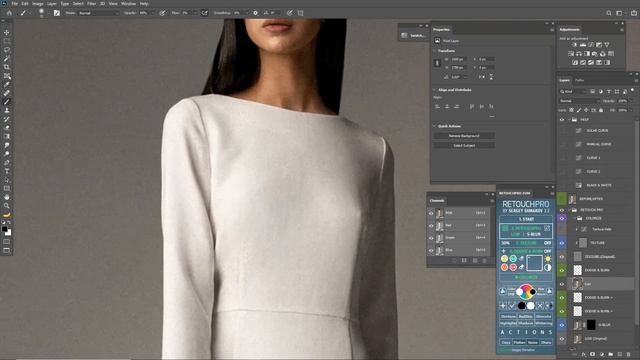Click the Flatten action in RetouchPro
The width and height of the screenshot is (640, 360).
[519, 342]
